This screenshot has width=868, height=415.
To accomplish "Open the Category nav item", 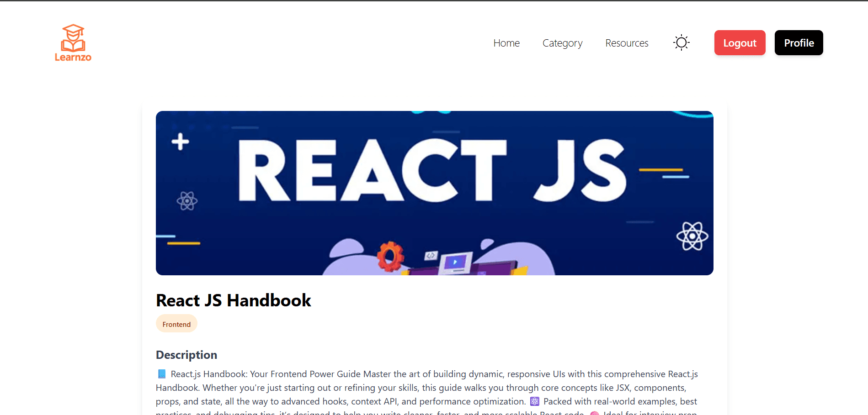I will pos(562,43).
